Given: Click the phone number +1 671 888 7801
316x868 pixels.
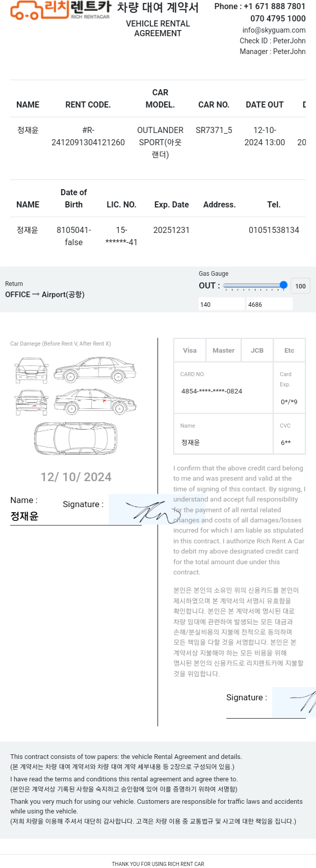Looking at the screenshot, I should tap(275, 6).
